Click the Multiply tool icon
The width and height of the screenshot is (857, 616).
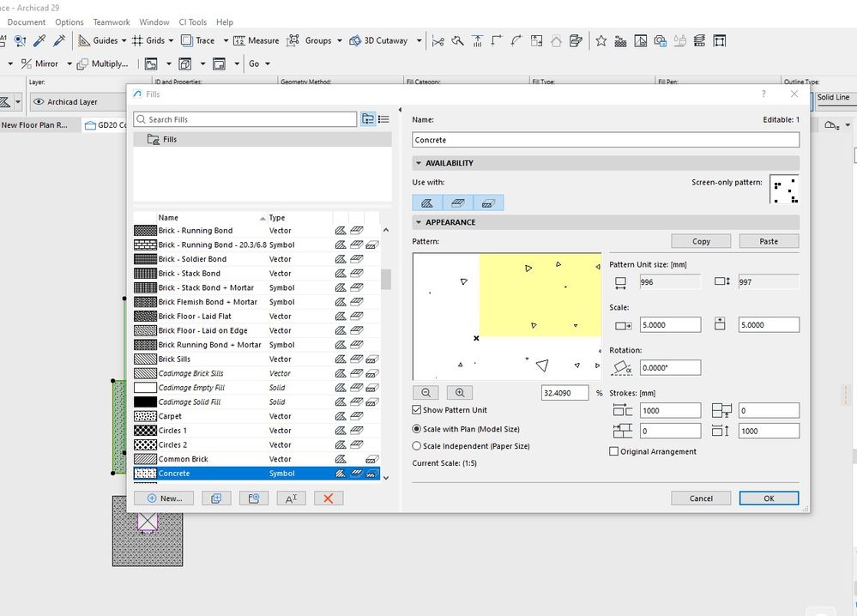click(82, 64)
